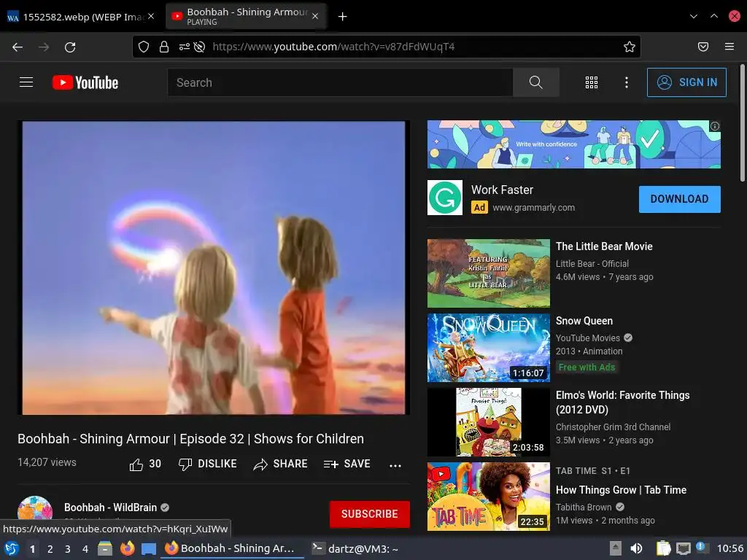
Task: Switch to workspace 3
Action: click(x=68, y=549)
